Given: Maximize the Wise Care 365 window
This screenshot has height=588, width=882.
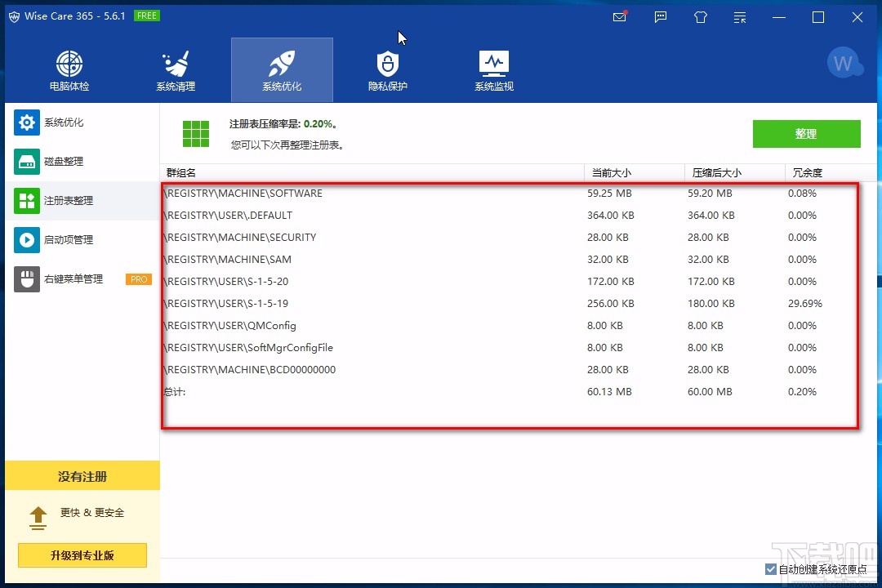Looking at the screenshot, I should tap(818, 17).
